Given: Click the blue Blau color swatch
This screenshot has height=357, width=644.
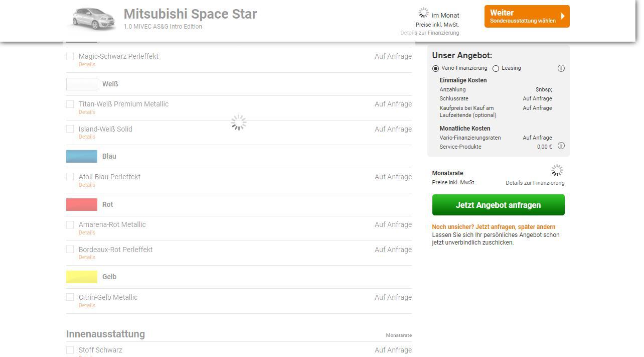Looking at the screenshot, I should click(x=82, y=156).
